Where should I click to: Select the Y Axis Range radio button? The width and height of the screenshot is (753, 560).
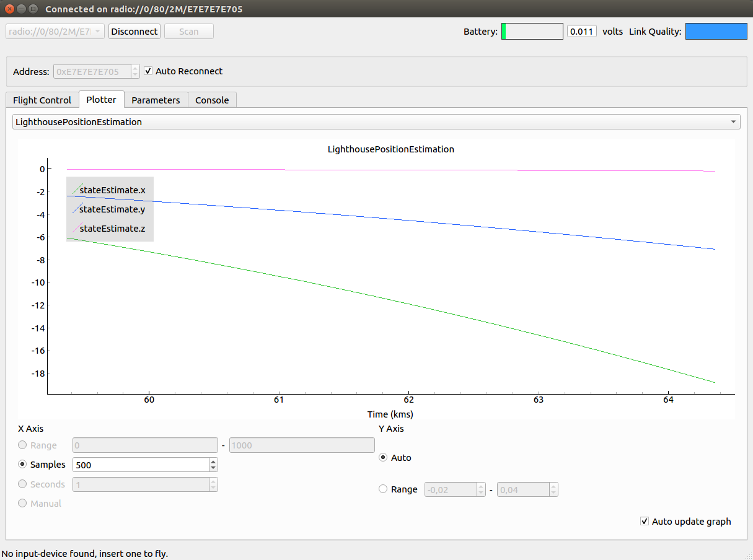pyautogui.click(x=383, y=489)
